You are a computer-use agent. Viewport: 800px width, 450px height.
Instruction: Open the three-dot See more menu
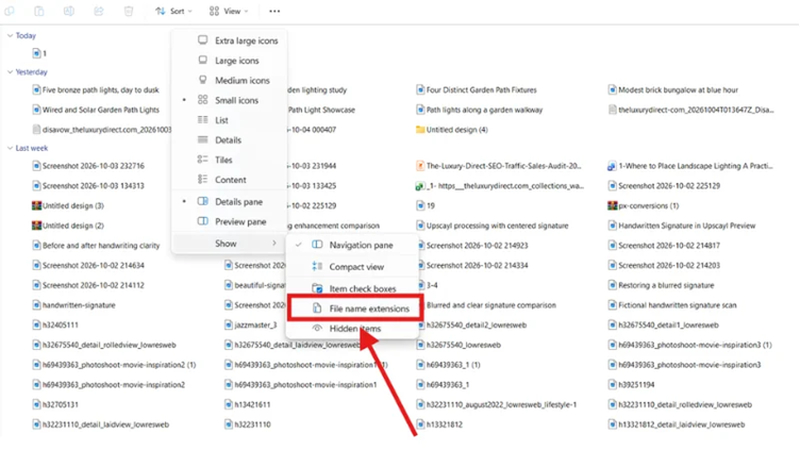[x=274, y=11]
